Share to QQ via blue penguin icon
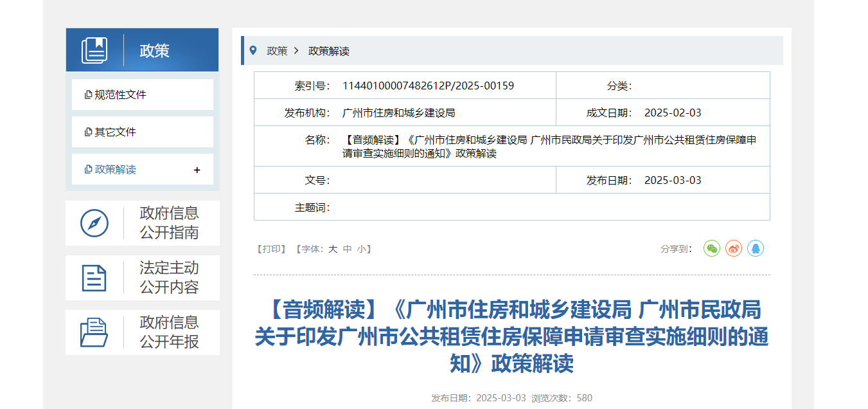 [756, 248]
